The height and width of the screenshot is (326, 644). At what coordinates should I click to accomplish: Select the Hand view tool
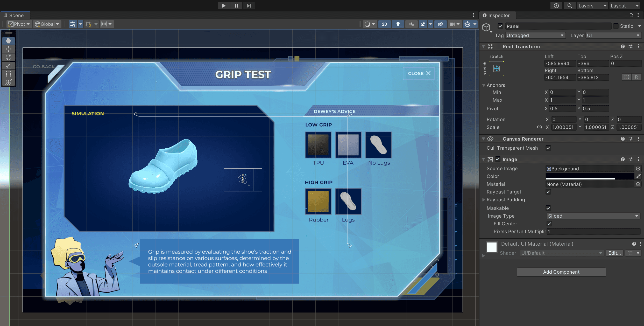[9, 40]
